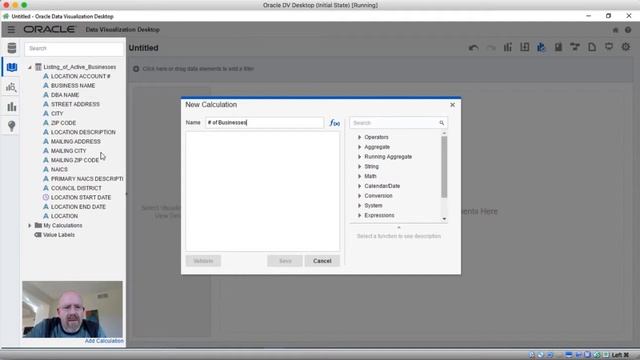Select the DBA NAME column
The image size is (640, 360).
point(65,95)
